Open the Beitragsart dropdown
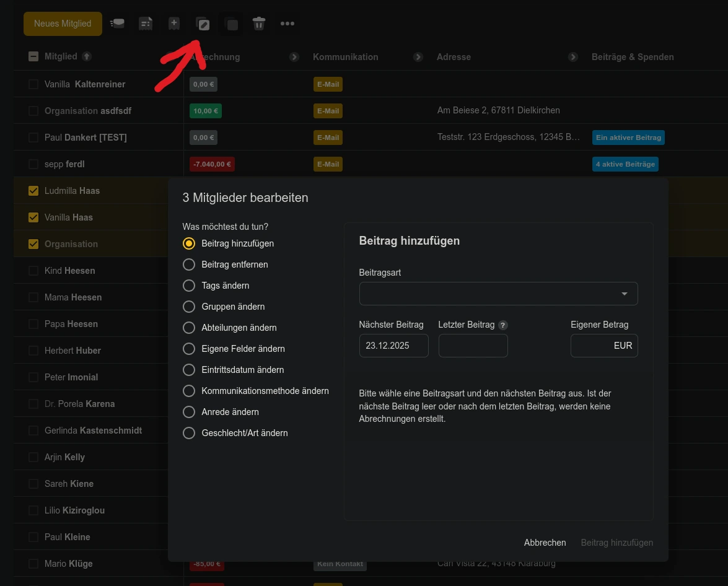The image size is (728, 586). click(498, 294)
